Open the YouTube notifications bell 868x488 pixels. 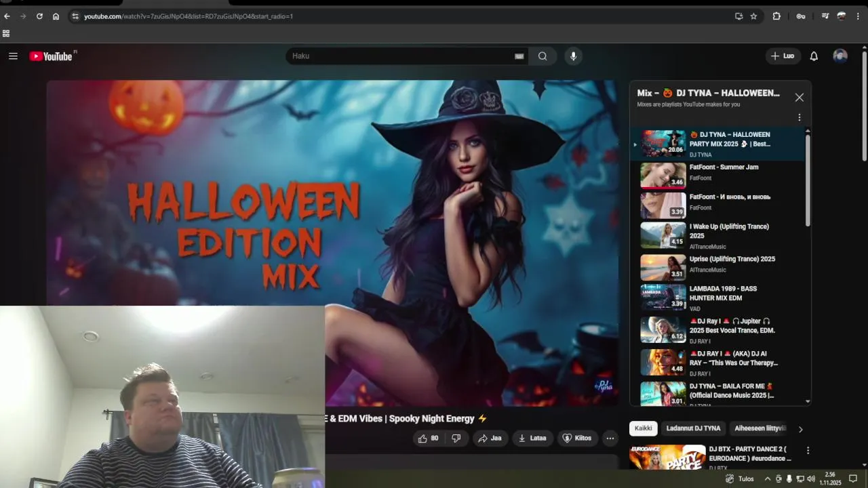814,56
